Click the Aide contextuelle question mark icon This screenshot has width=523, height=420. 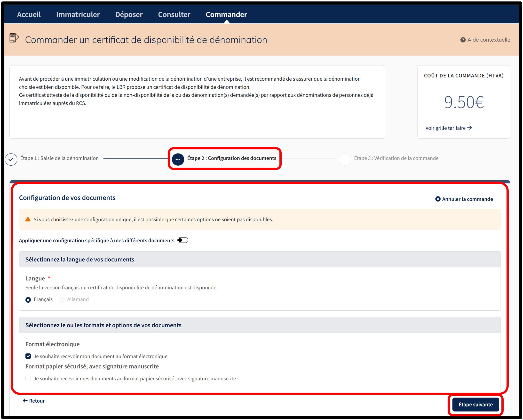coord(463,40)
